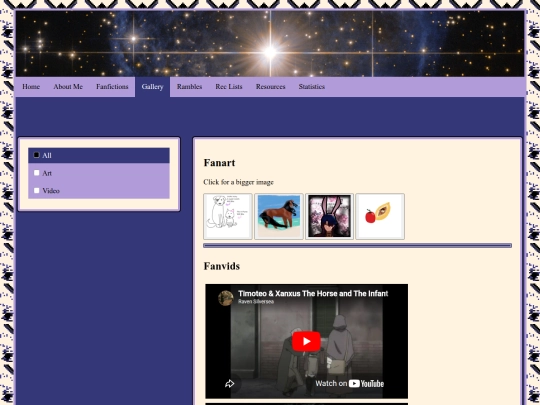Open the Fanfictions section

[112, 87]
